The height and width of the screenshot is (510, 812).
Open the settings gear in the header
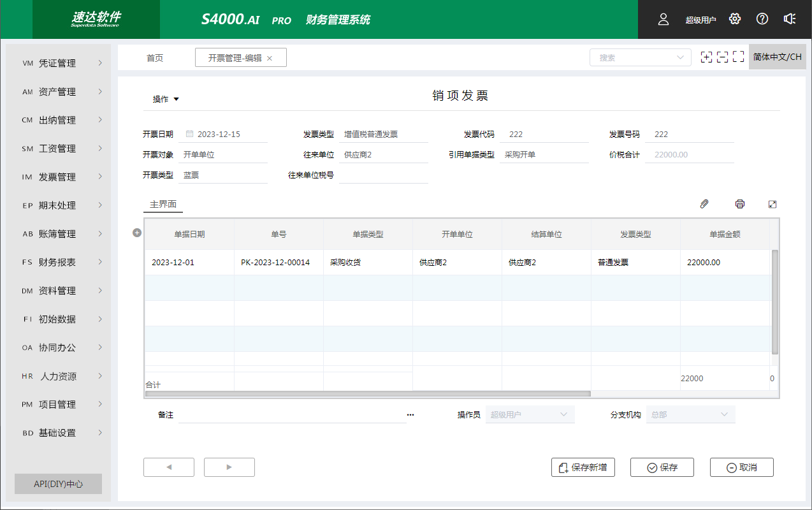[x=735, y=19]
